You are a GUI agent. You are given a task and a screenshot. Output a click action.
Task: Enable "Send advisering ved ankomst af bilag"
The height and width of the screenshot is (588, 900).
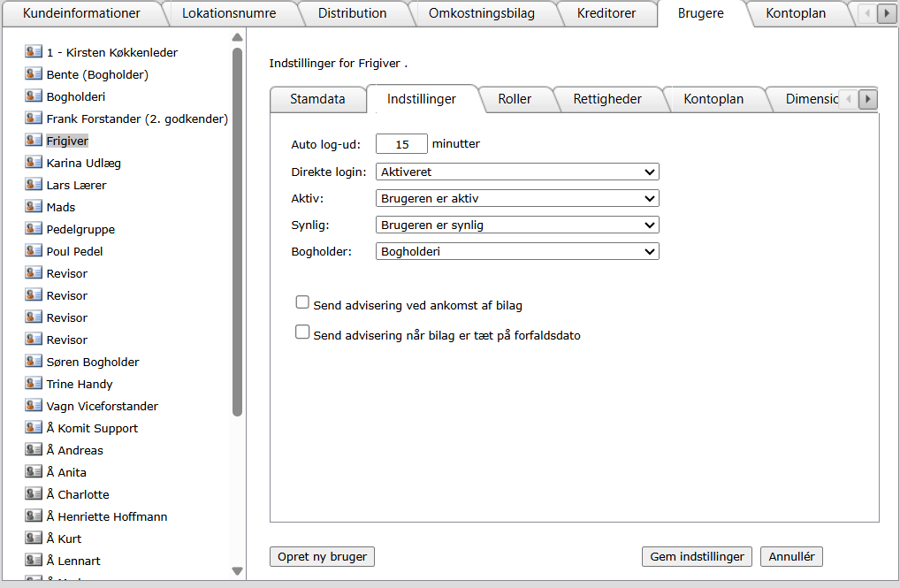pyautogui.click(x=302, y=302)
